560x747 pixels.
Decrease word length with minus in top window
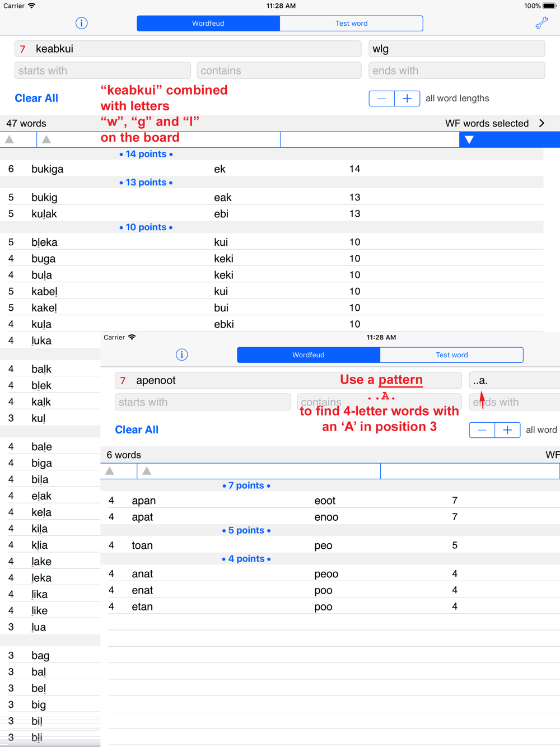pyautogui.click(x=382, y=99)
